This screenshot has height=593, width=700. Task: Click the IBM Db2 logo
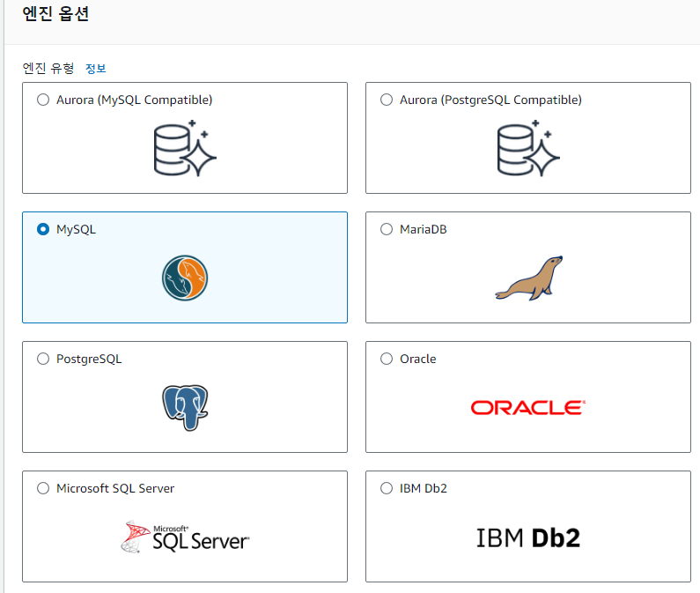coord(528,537)
